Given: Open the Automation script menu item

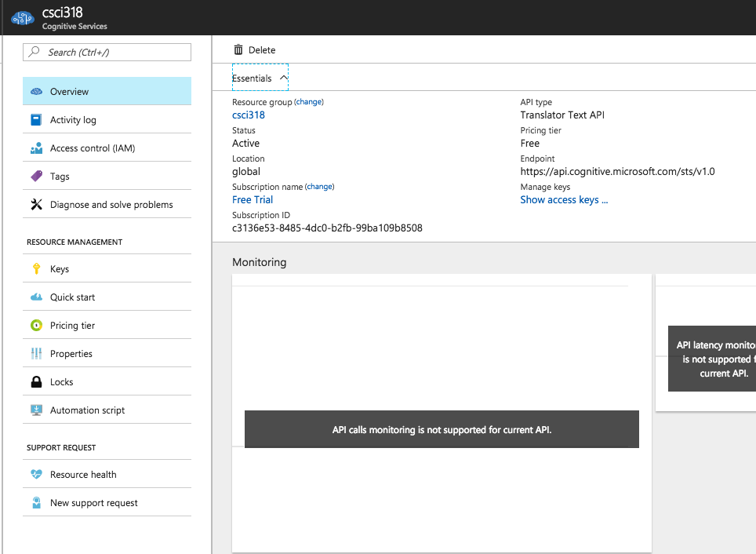Looking at the screenshot, I should click(107, 410).
